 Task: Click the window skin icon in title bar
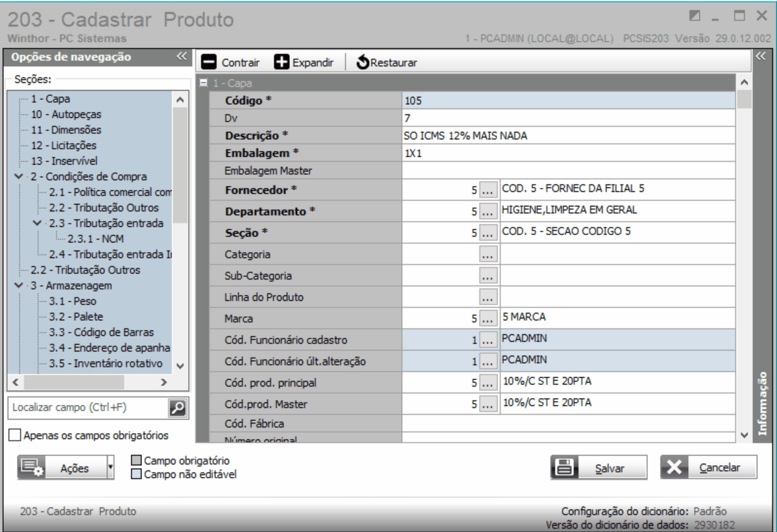(x=695, y=16)
